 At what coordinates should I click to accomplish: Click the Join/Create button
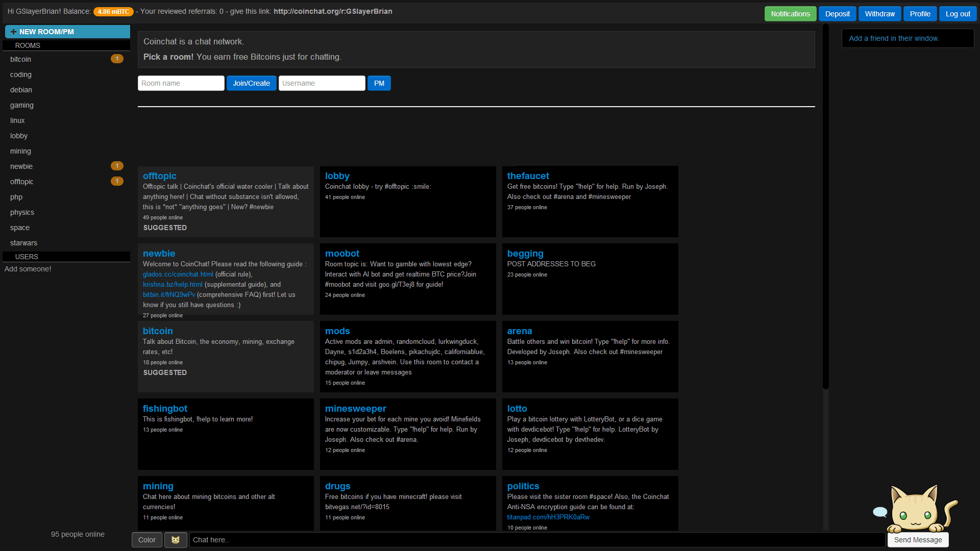[x=251, y=83]
